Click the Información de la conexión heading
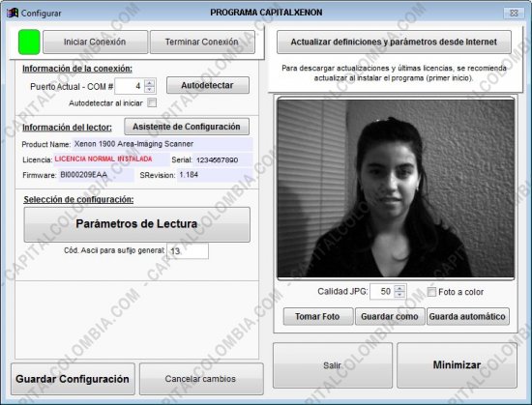Viewport: 532px width, 405px height. [x=77, y=69]
